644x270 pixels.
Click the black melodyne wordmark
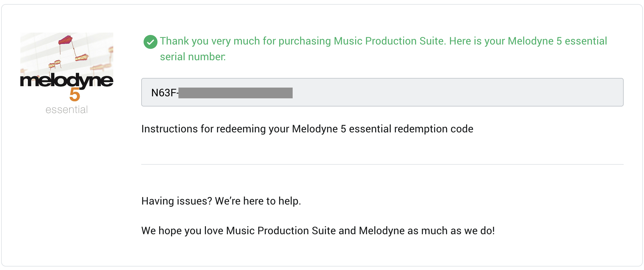(67, 81)
